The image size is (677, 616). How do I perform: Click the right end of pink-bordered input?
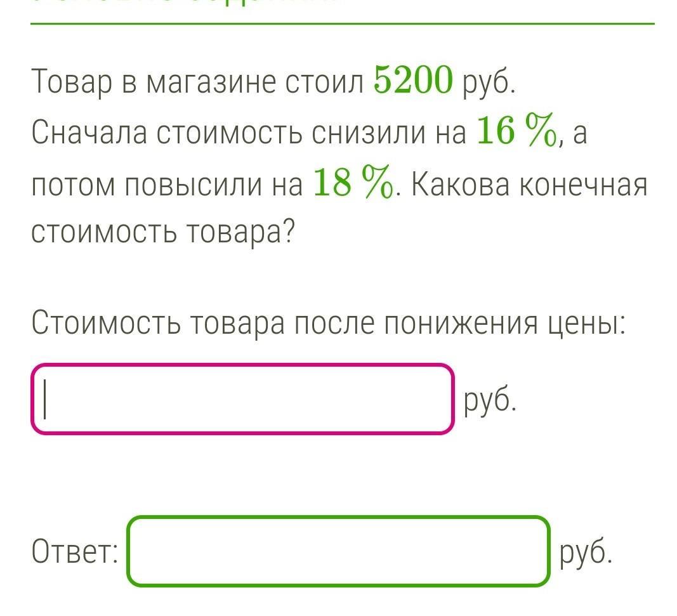[x=440, y=399]
